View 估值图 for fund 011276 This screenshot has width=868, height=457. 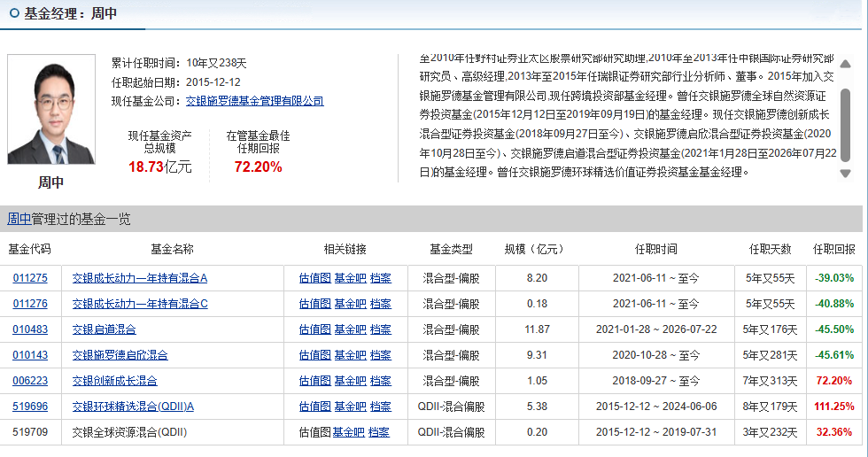click(315, 304)
